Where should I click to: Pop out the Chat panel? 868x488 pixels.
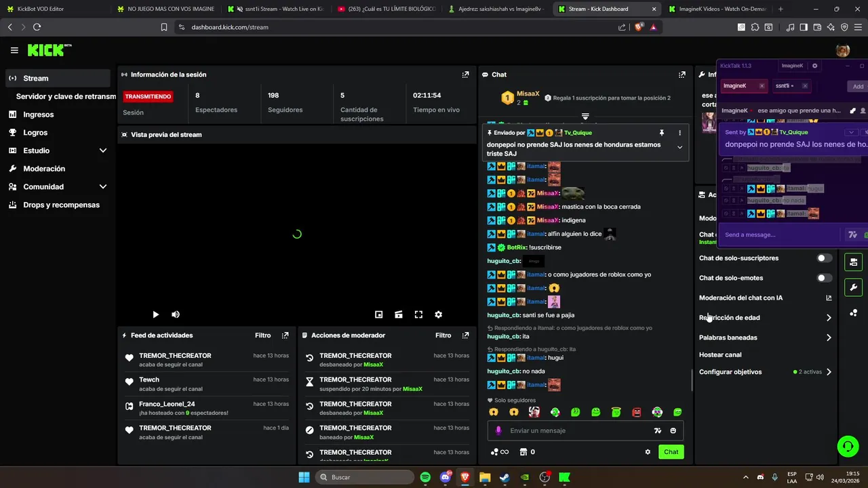(x=682, y=75)
